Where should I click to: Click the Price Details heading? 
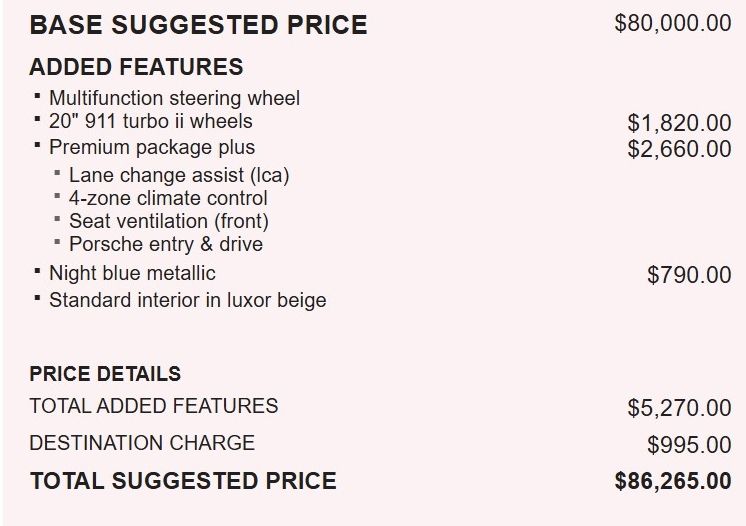pyautogui.click(x=105, y=374)
